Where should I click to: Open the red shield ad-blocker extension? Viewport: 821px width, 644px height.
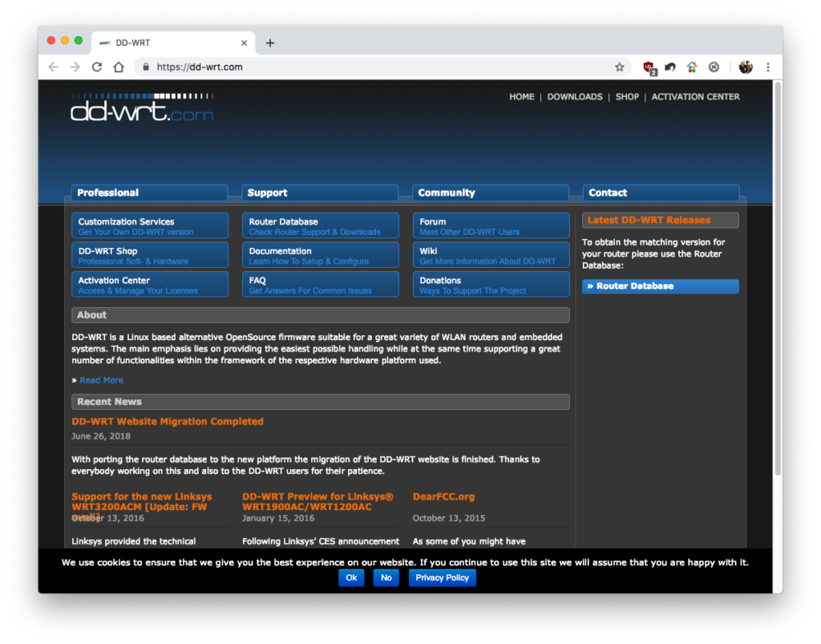[649, 67]
